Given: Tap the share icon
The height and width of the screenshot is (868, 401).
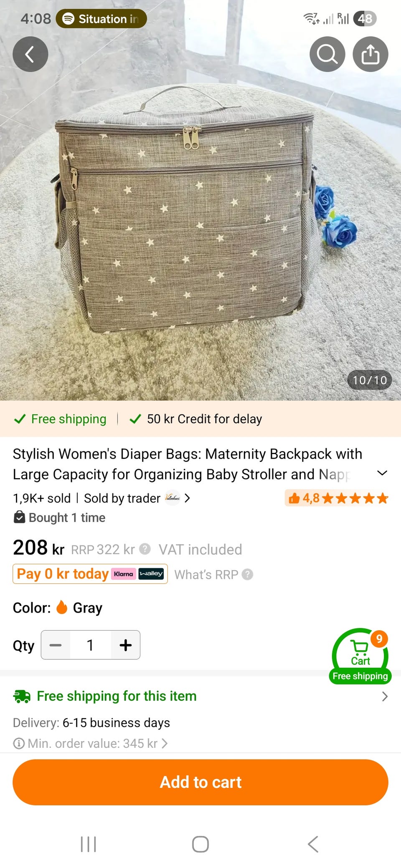Looking at the screenshot, I should click(x=371, y=54).
